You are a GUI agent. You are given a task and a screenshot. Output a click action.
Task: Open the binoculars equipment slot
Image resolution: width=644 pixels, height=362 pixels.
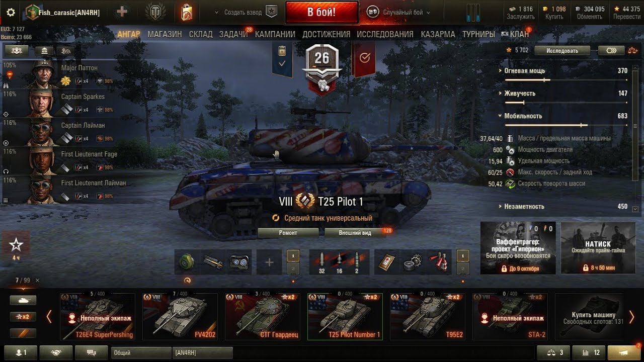coord(238,262)
